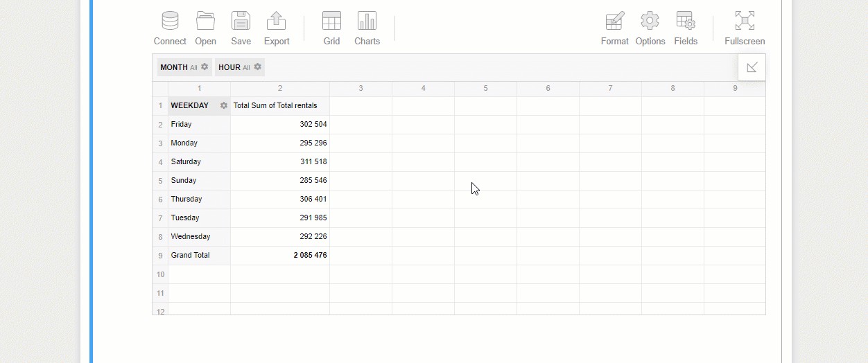Open the Format options icon
The width and height of the screenshot is (868, 363).
pos(614,21)
